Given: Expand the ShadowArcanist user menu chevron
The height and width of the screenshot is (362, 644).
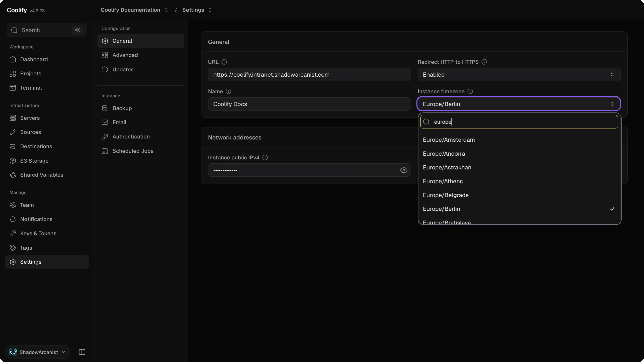Looking at the screenshot, I should point(64,352).
